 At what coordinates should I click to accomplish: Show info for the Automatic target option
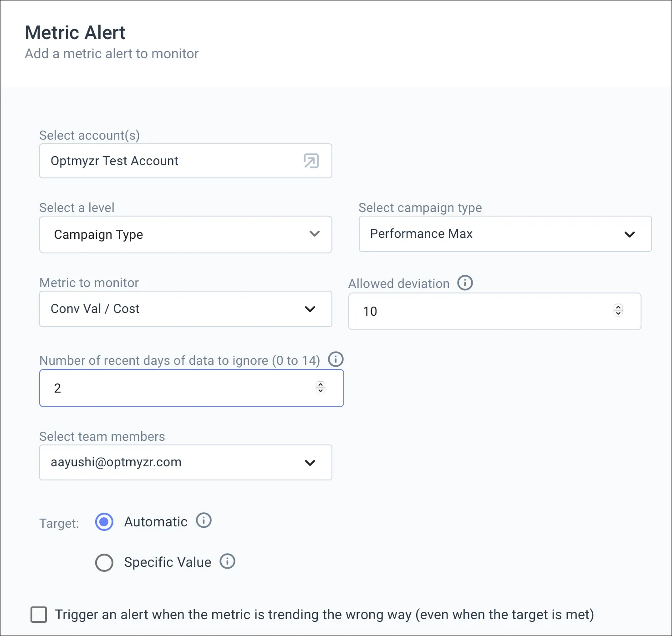click(204, 520)
